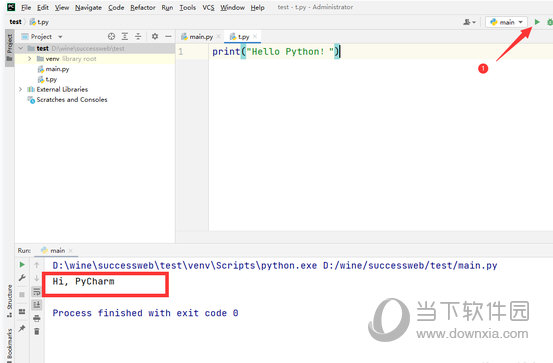Toggle Scroll to End in console
553x363 pixels.
pos(37,305)
